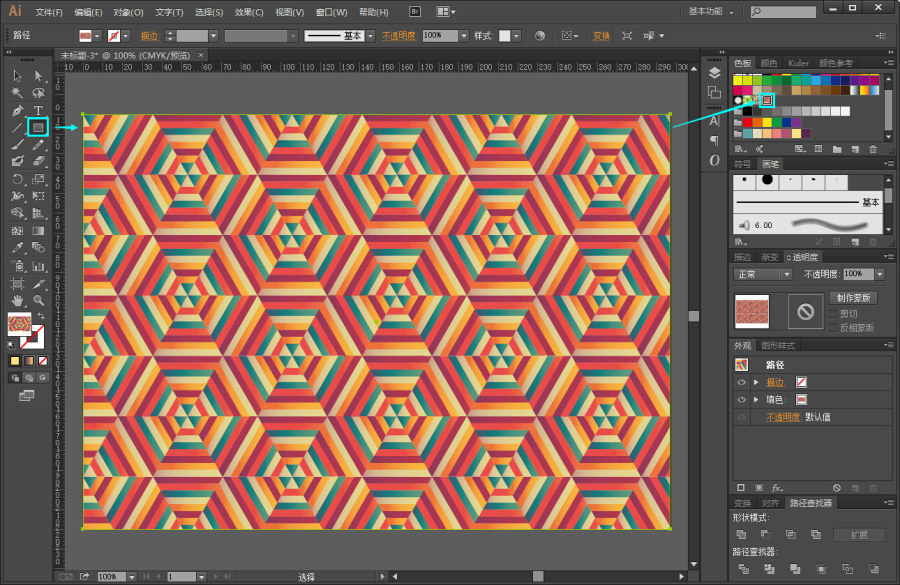Click the 填色 fill swatch in Appearance panel

tap(801, 400)
